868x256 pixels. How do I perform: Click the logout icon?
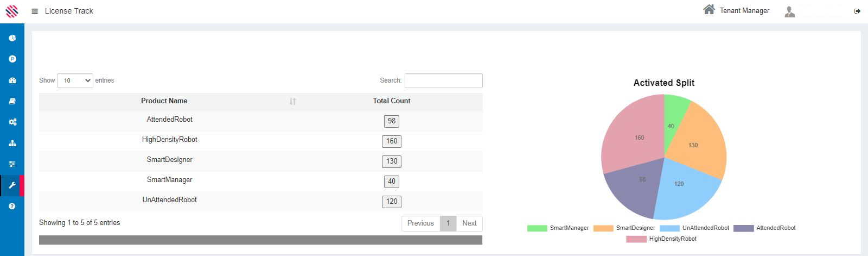(857, 11)
